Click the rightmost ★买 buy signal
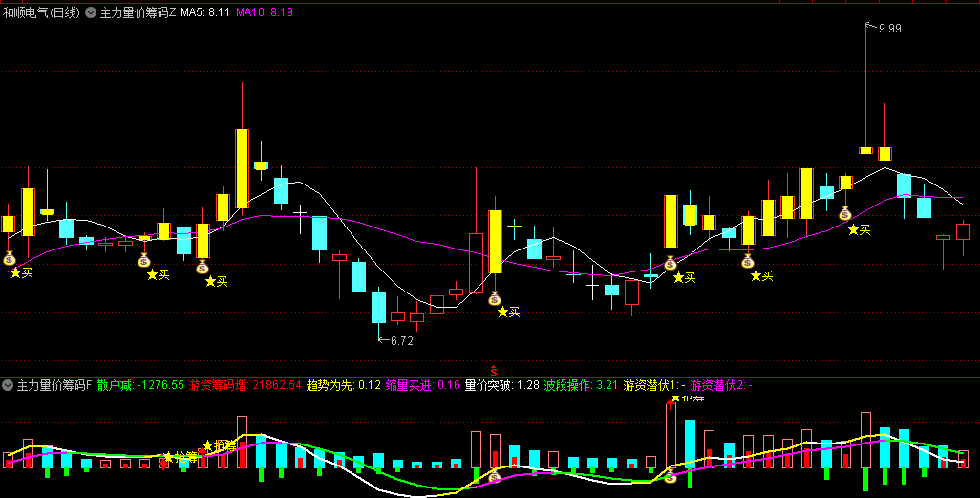 [860, 229]
